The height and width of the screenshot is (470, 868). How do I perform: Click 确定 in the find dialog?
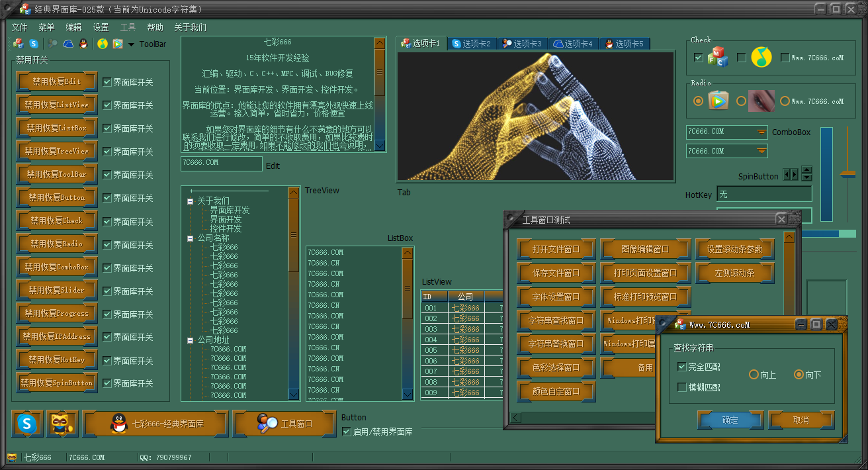pyautogui.click(x=730, y=420)
